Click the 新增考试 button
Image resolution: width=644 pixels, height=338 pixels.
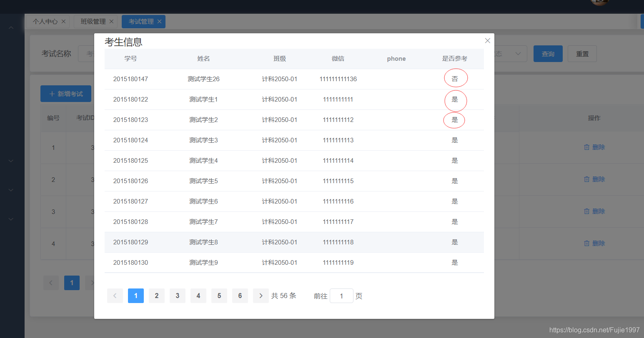66,94
